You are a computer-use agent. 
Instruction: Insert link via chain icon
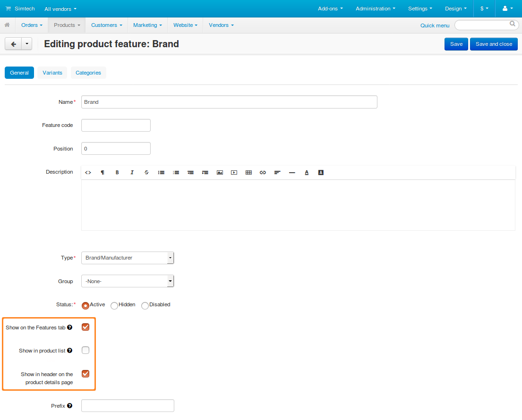tap(263, 172)
